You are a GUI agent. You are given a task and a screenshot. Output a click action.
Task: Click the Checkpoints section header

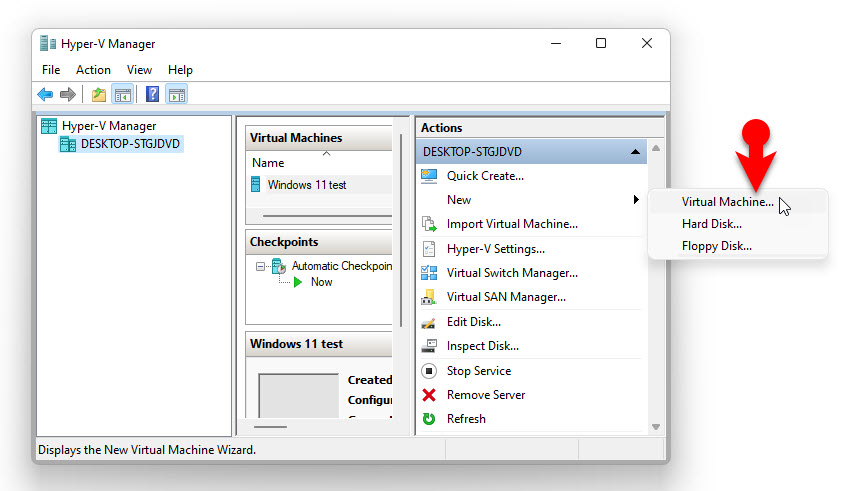coord(319,242)
